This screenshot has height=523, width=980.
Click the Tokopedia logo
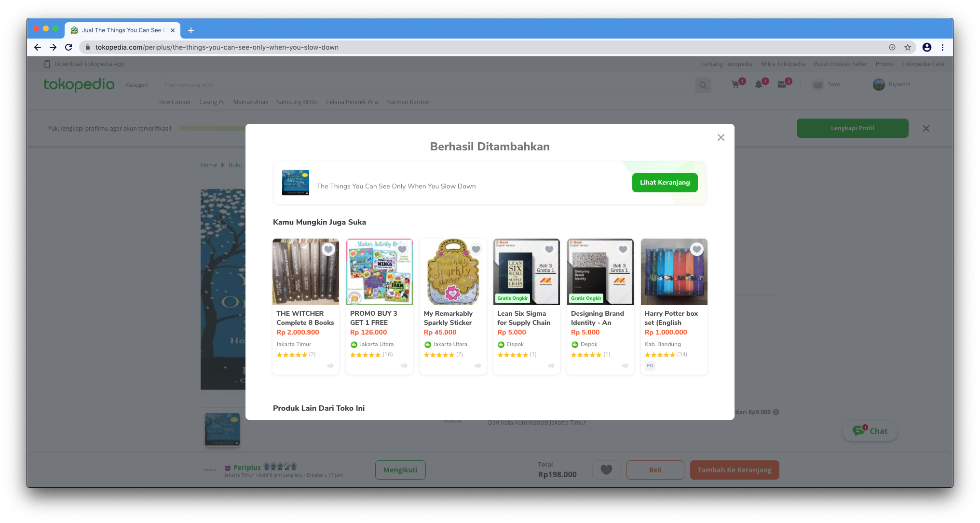coord(79,84)
